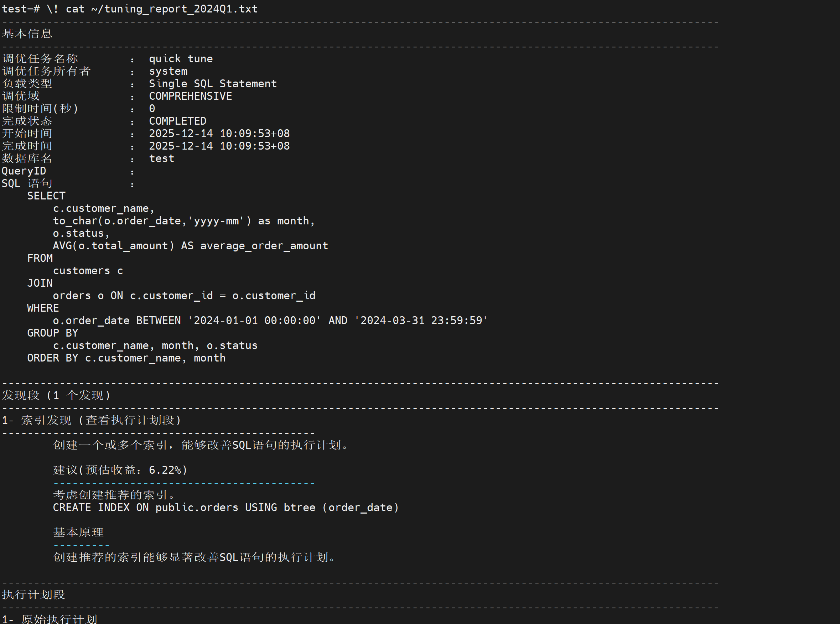This screenshot has width=840, height=624.
Task: Click the o.order_date BETWEEN condition line
Action: [270, 320]
